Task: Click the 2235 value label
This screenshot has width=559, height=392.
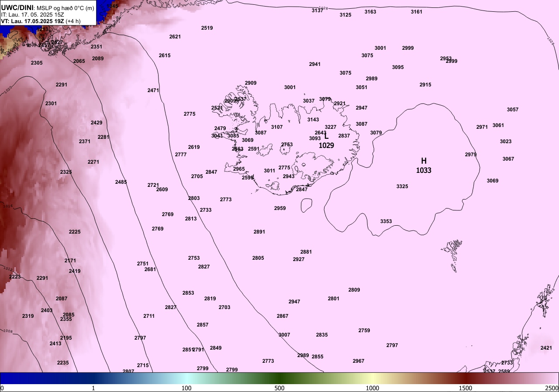Action: pyautogui.click(x=63, y=363)
